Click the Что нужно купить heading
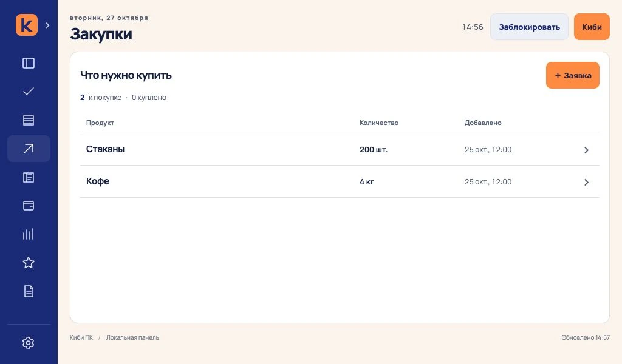This screenshot has width=622, height=364. tap(126, 75)
